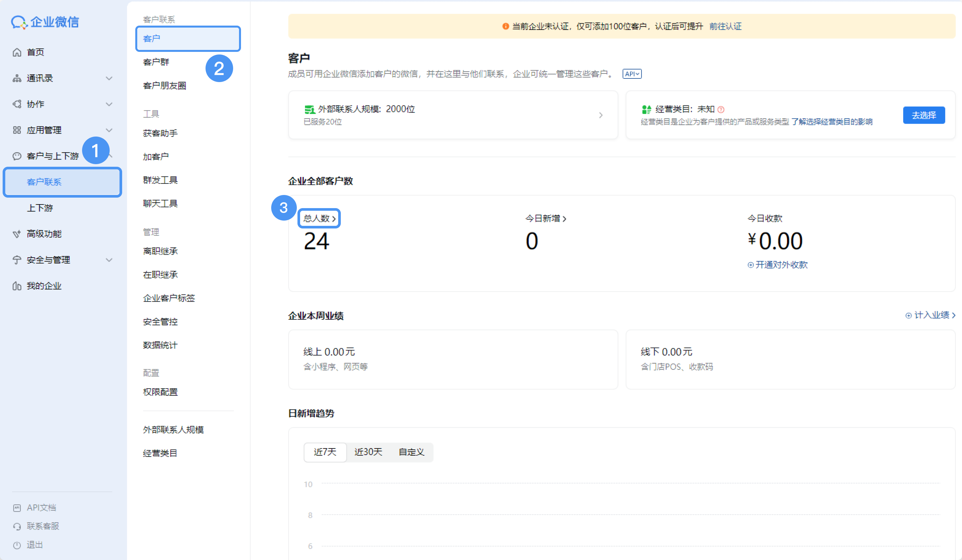962x560 pixels.
Task: Click the 首页 menu label
Action: (x=35, y=52)
